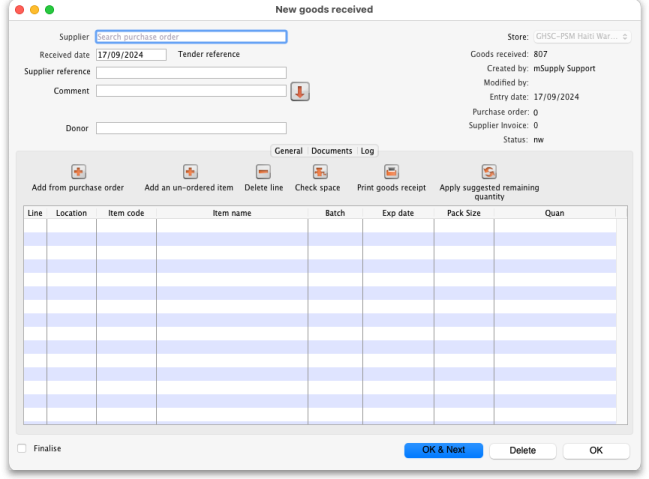
Task: Click the orange down-arrow beside Comment
Action: [300, 92]
